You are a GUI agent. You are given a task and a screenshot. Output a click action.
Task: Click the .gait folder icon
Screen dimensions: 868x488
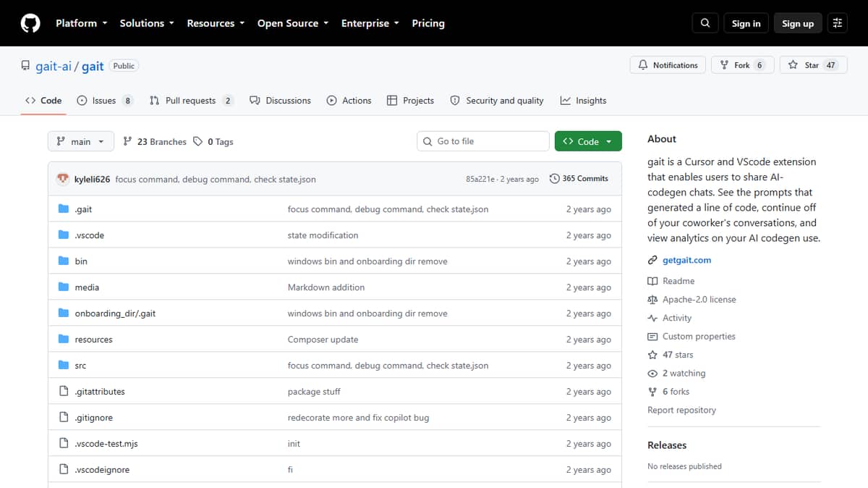[x=64, y=209]
